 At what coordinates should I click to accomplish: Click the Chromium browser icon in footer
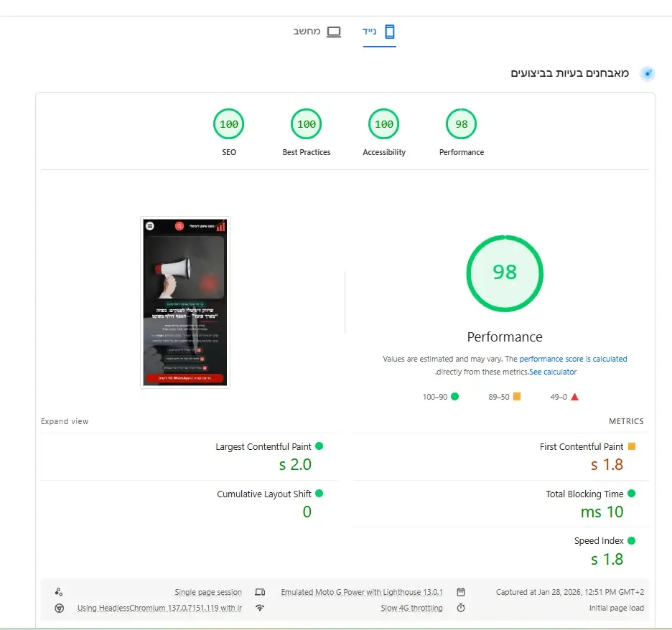pyautogui.click(x=59, y=608)
